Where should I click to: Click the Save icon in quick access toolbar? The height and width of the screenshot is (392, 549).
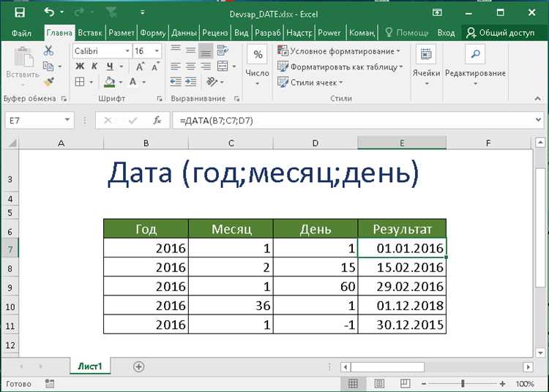coord(20,12)
